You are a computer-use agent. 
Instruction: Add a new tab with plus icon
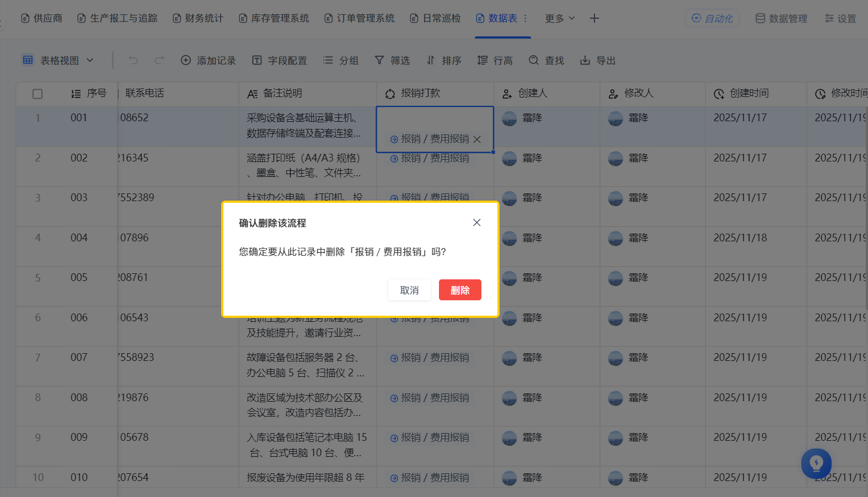594,18
